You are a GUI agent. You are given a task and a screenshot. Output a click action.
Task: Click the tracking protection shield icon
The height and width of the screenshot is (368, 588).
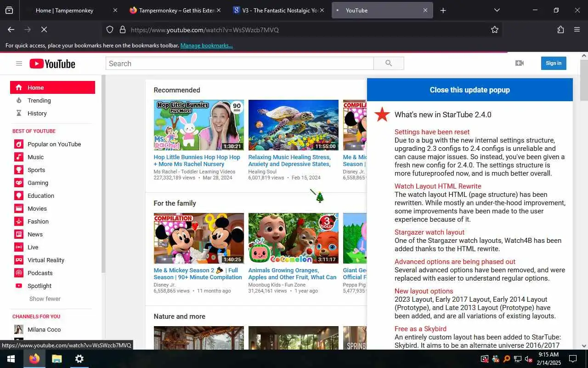pos(110,29)
